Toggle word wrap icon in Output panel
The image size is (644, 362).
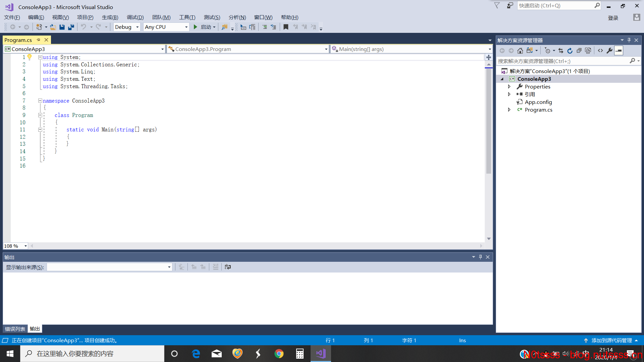228,267
